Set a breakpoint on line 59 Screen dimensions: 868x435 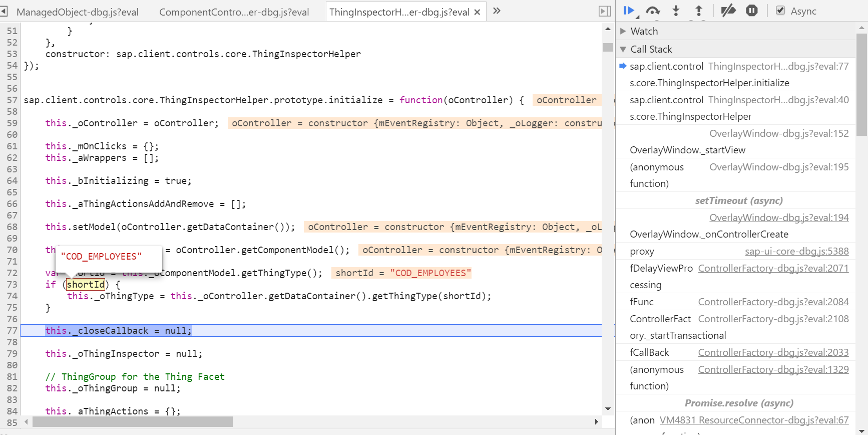[12, 123]
